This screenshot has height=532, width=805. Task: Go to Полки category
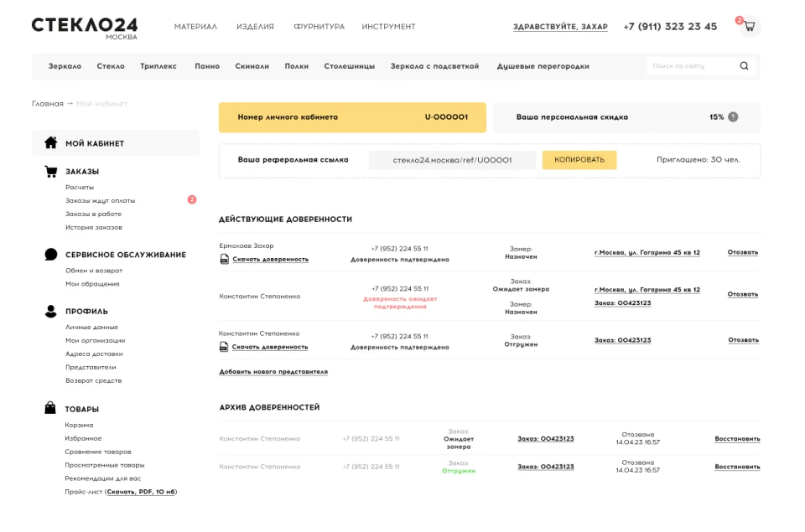point(296,66)
